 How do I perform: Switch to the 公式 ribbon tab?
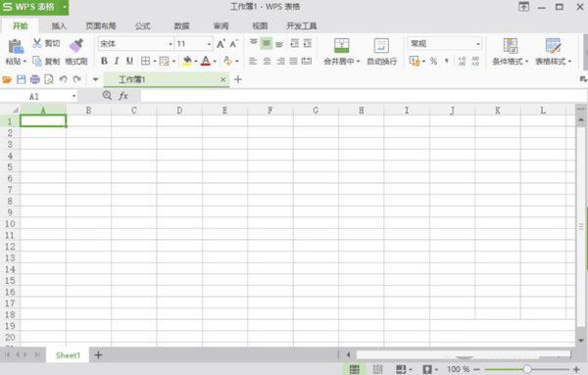[142, 25]
